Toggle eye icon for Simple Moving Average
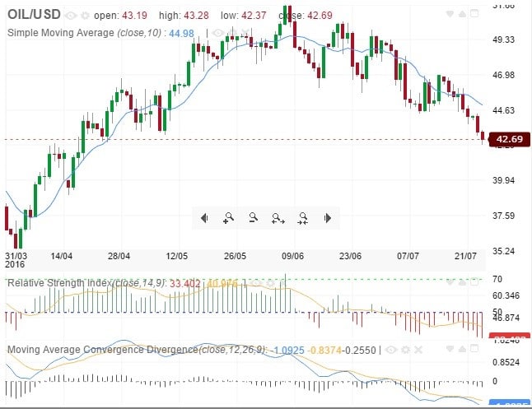The height and width of the screenshot is (409, 532). click(x=217, y=33)
